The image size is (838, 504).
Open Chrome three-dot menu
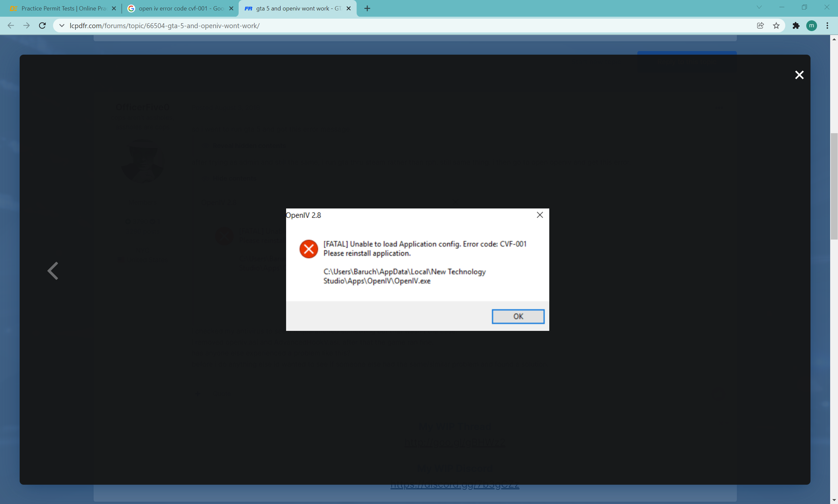click(x=827, y=26)
